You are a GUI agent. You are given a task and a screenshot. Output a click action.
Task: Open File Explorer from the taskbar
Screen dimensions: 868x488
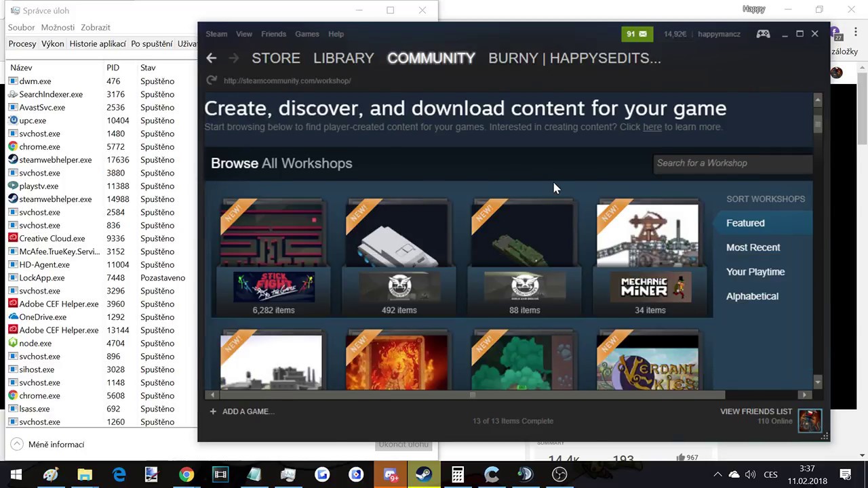(85, 474)
